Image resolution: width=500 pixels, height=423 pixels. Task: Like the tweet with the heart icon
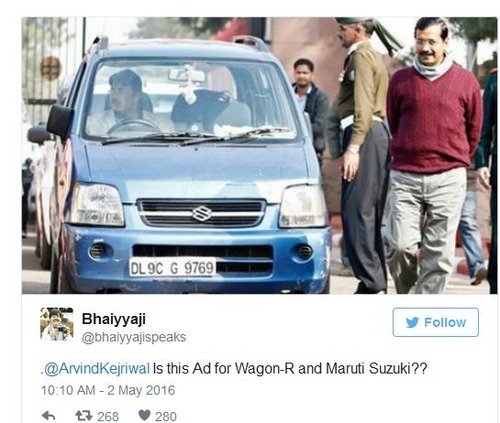[144, 416]
